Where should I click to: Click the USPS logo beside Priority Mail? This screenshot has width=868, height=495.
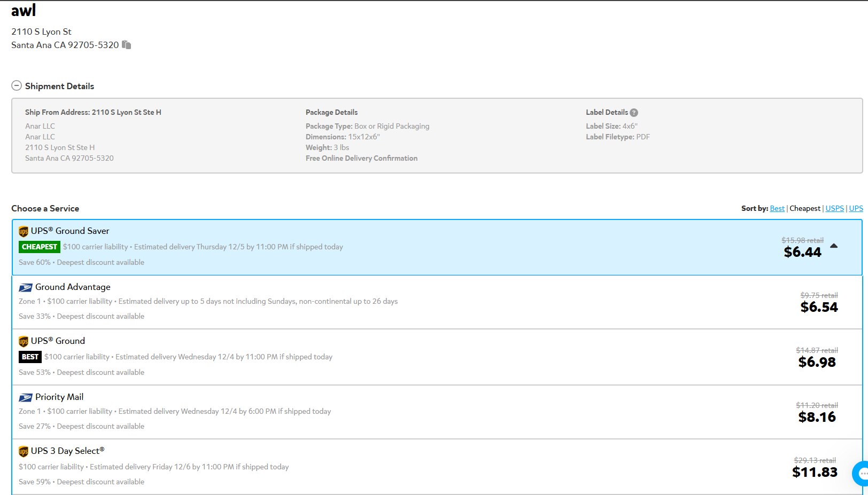tap(26, 398)
